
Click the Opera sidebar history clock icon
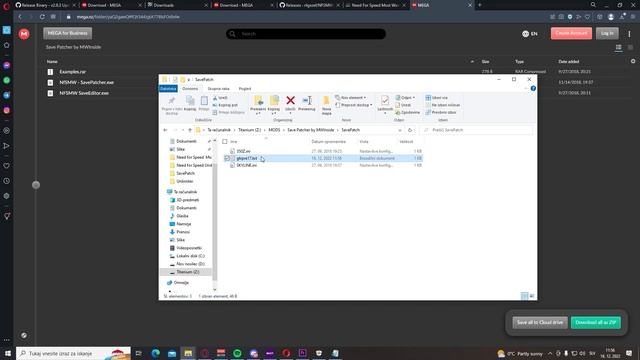pyautogui.click(x=7, y=181)
